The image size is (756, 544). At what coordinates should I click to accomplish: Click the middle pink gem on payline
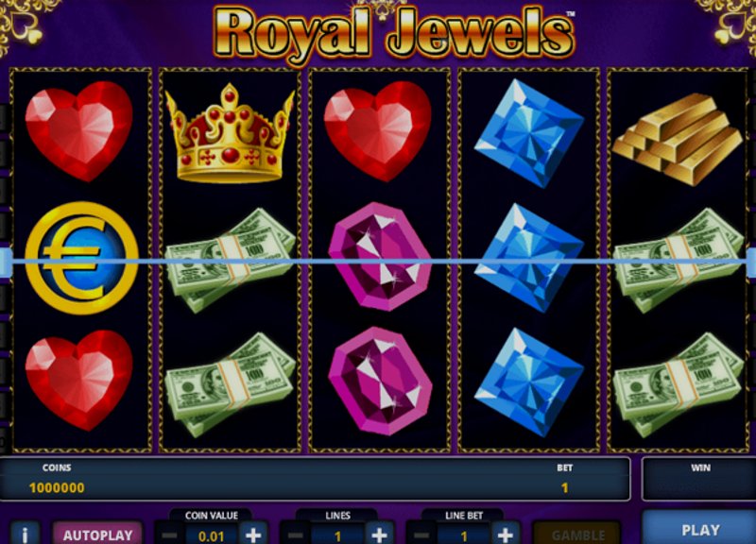coord(380,256)
